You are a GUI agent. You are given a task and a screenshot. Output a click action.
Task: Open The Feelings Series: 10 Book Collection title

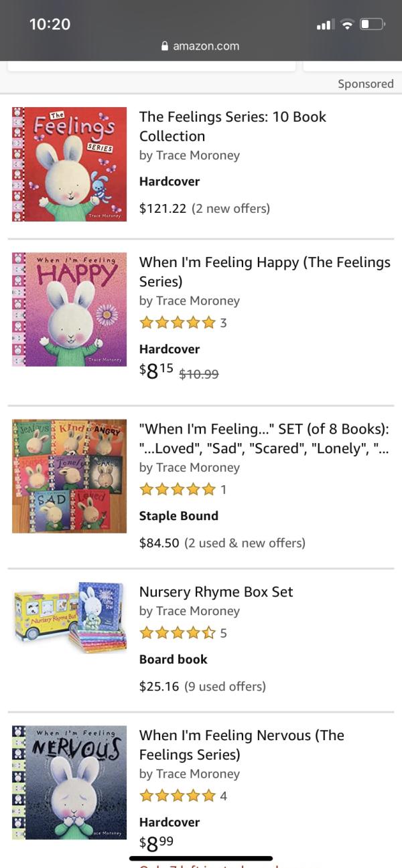tap(232, 126)
